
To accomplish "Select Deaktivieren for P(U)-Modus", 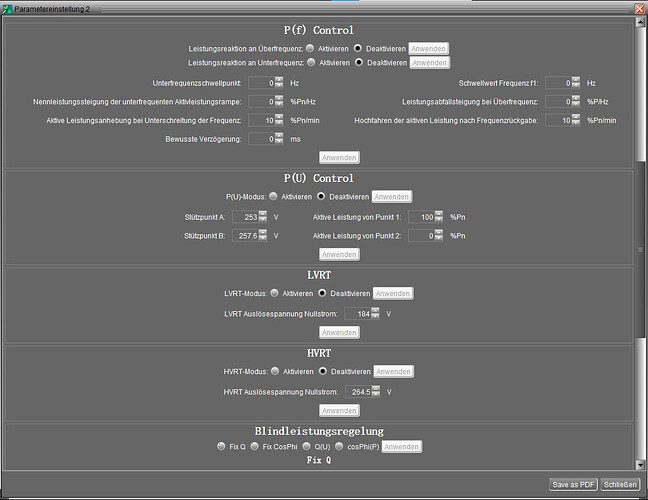I will 321,196.
